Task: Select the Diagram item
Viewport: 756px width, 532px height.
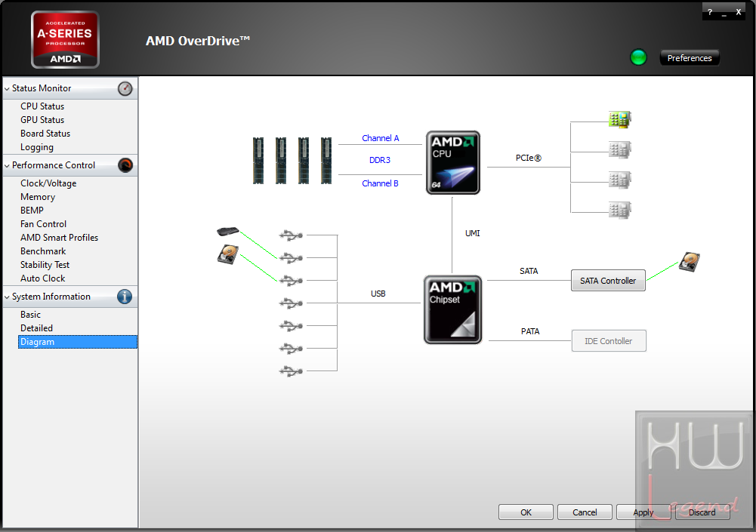Action: click(78, 342)
